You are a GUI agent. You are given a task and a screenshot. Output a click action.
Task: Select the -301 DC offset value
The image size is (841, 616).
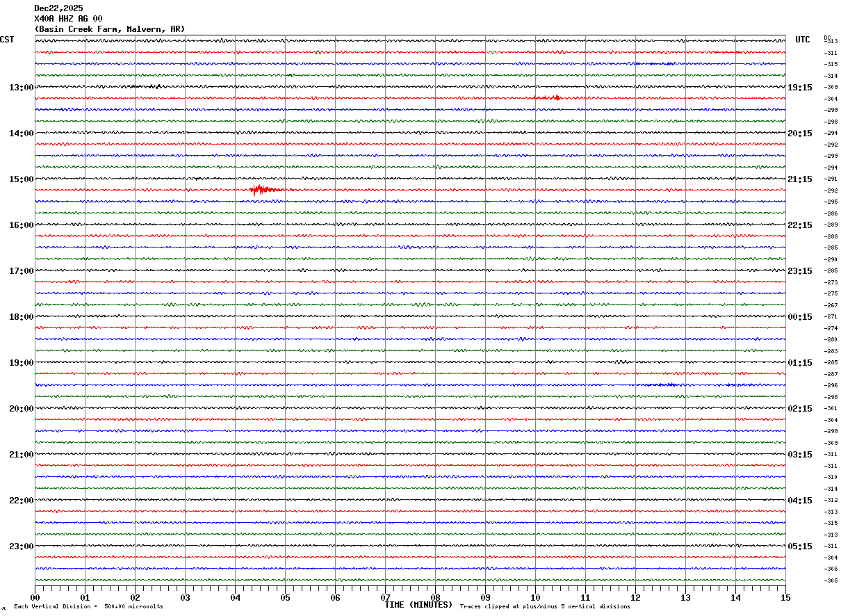pyautogui.click(x=831, y=409)
